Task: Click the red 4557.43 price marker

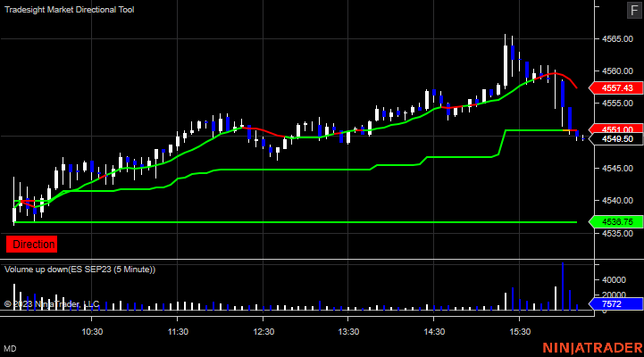Action: tap(615, 87)
